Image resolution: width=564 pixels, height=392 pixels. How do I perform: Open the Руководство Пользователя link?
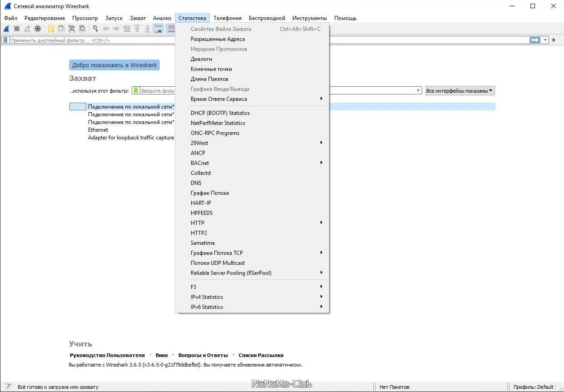click(107, 355)
